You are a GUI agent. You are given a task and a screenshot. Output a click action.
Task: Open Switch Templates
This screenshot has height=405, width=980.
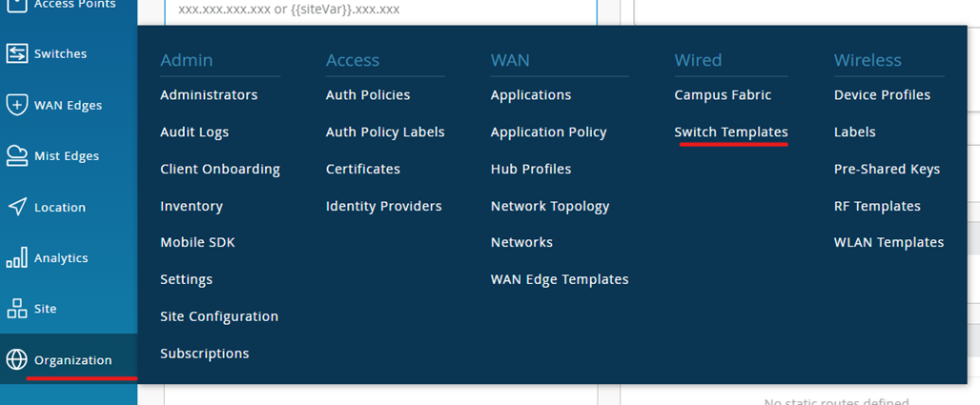[x=731, y=132]
